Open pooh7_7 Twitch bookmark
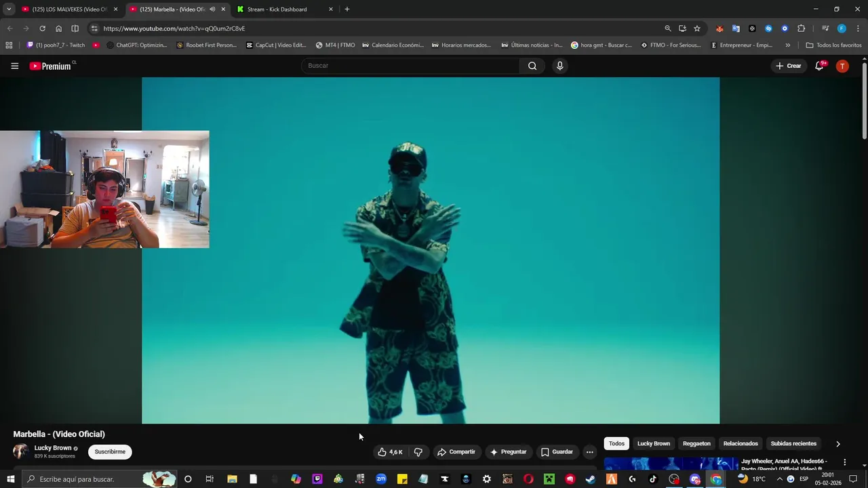868x488 pixels. click(56, 45)
